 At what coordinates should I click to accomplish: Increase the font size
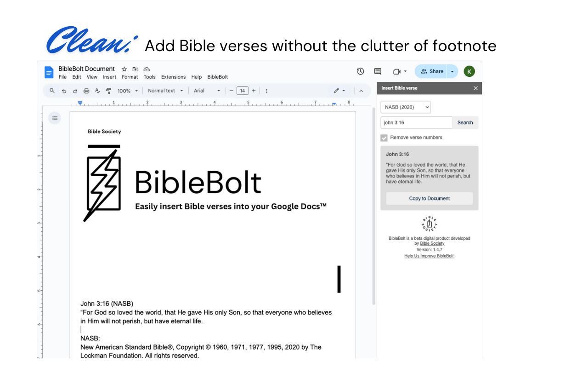(x=254, y=91)
